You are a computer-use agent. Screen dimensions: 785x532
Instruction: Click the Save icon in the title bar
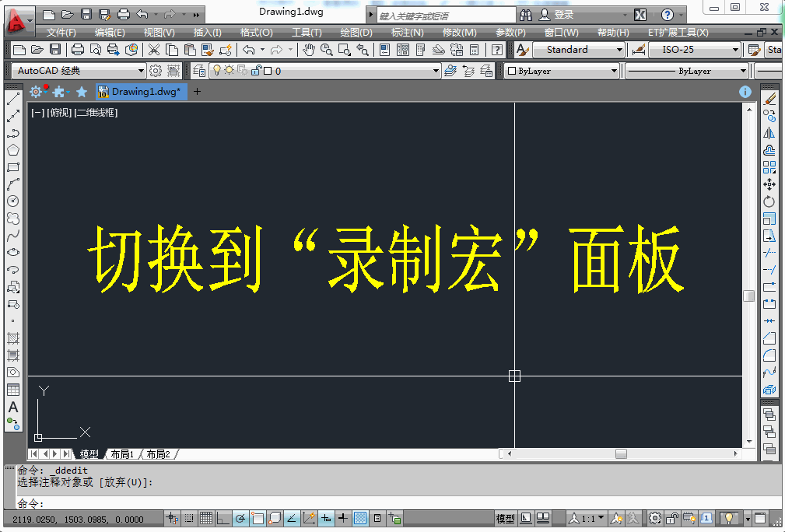tap(86, 15)
